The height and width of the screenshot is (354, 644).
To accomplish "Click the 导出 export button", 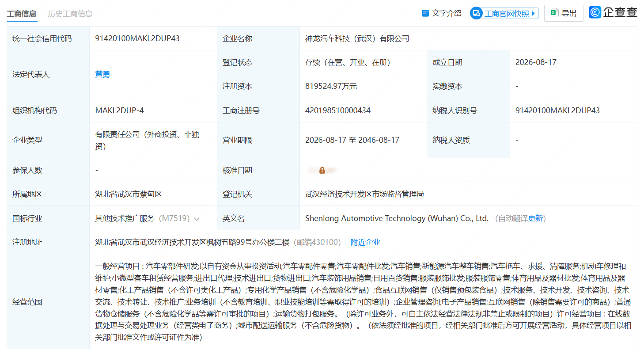I will click(564, 13).
